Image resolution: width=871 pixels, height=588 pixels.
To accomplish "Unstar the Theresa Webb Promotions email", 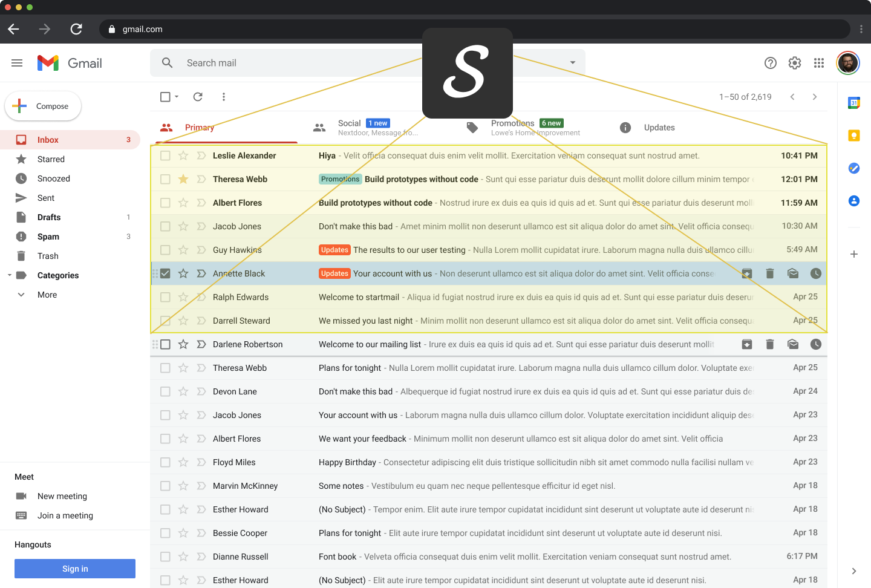I will point(183,179).
